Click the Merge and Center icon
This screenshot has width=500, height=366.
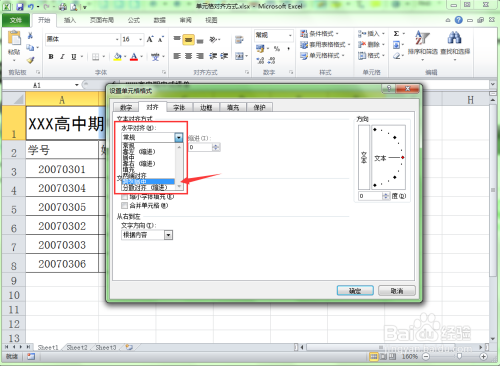pyautogui.click(x=239, y=56)
